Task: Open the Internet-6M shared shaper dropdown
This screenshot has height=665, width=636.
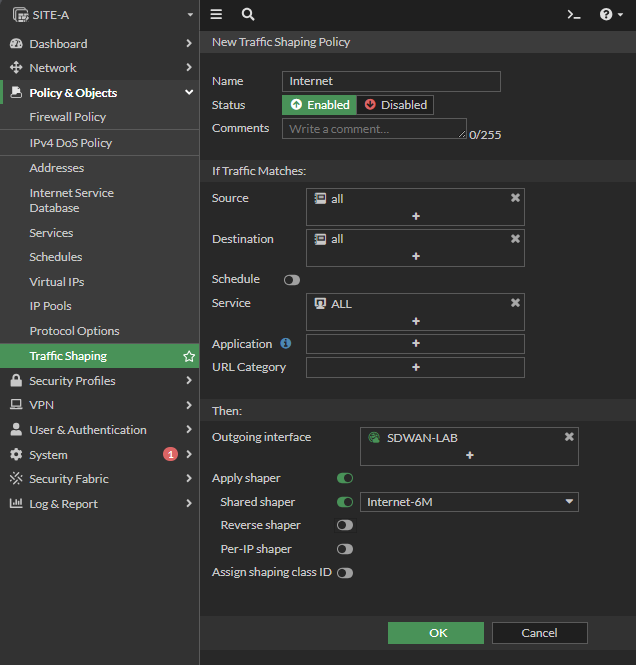Action: pyautogui.click(x=469, y=502)
